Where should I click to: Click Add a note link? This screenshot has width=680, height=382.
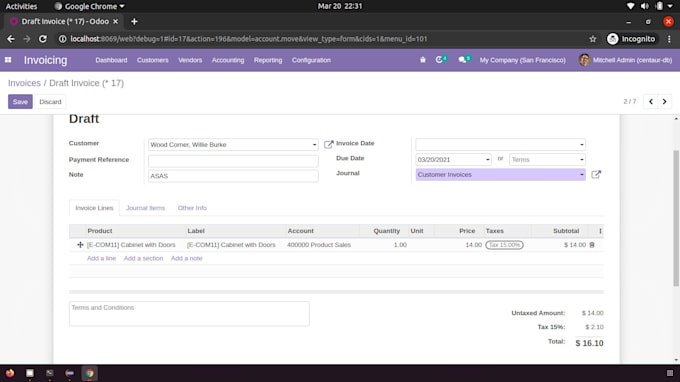[186, 258]
